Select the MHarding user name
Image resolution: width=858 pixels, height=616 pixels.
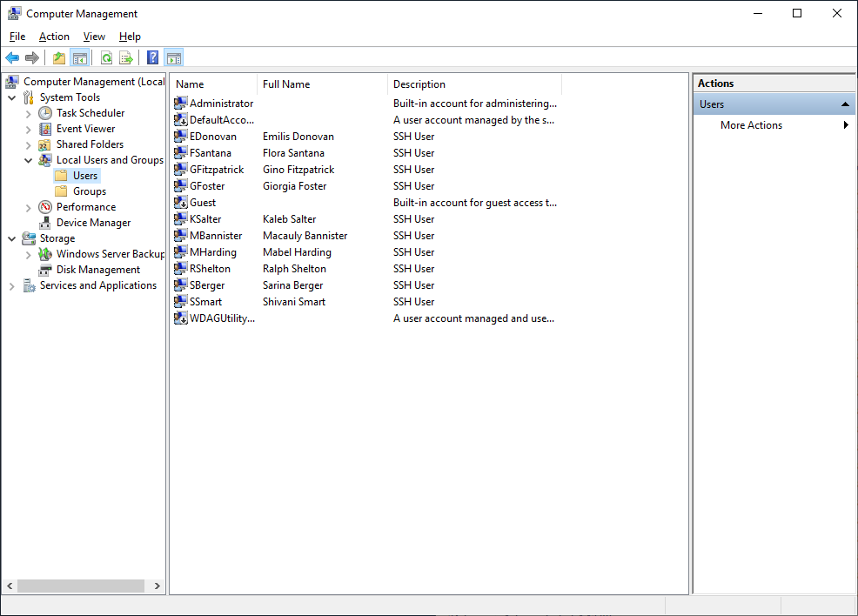click(213, 252)
